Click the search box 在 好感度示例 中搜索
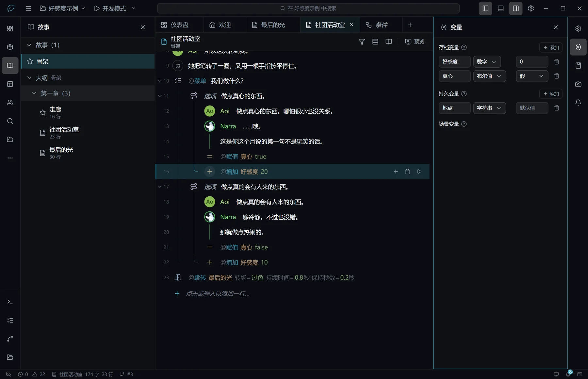 point(308,8)
